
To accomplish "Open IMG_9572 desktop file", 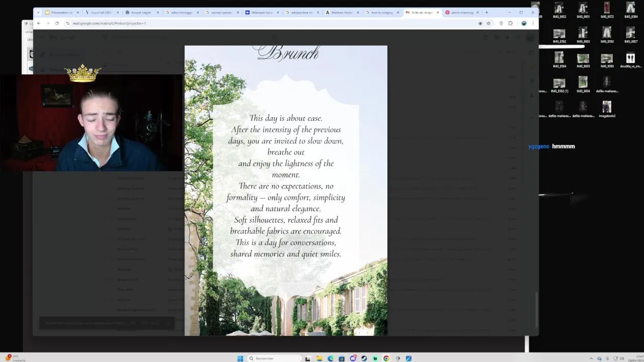I will click(607, 11).
